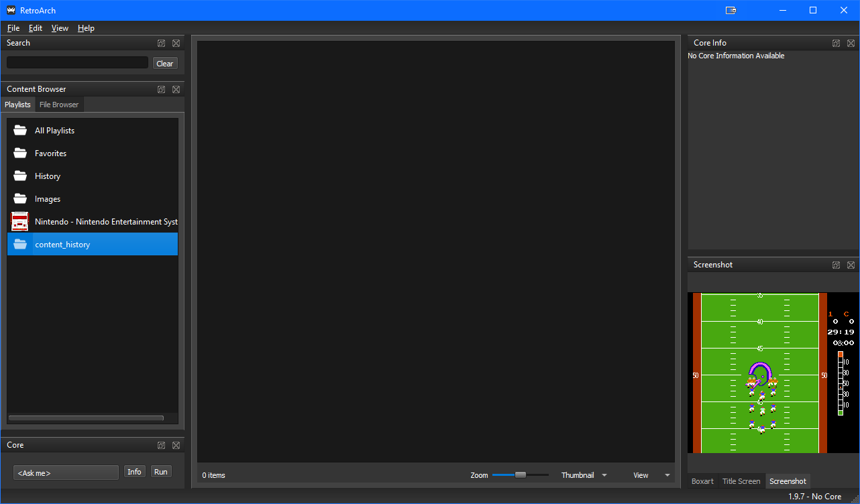Switch to the Title Screen tab

741,481
